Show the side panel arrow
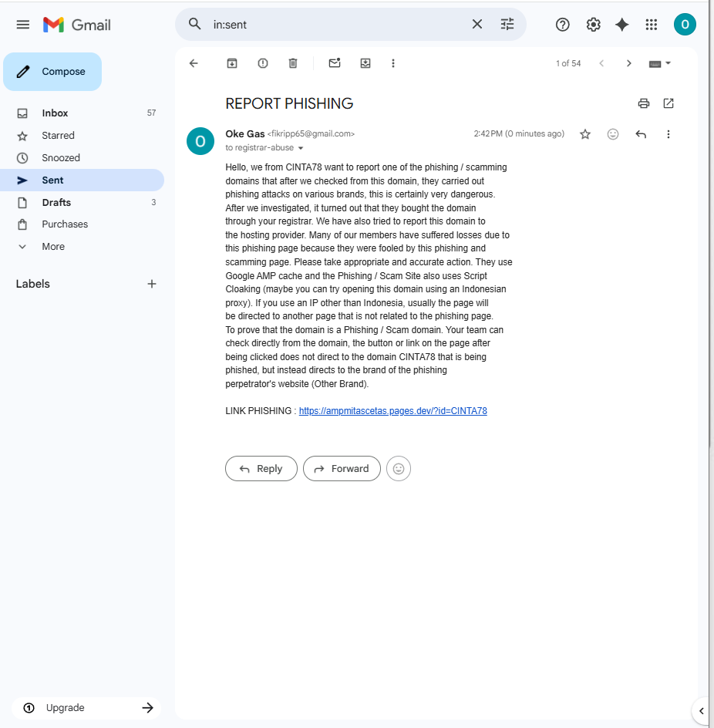 point(702,711)
